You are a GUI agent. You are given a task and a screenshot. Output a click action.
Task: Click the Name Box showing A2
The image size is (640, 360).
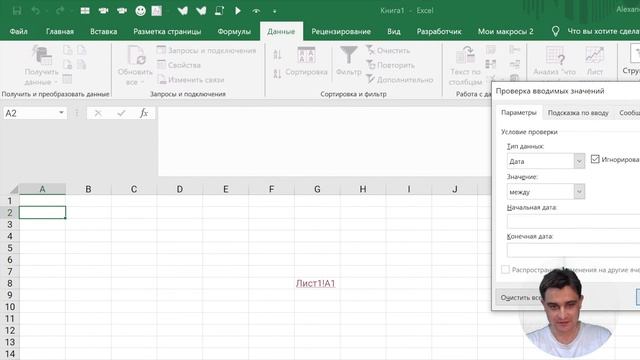click(30, 113)
